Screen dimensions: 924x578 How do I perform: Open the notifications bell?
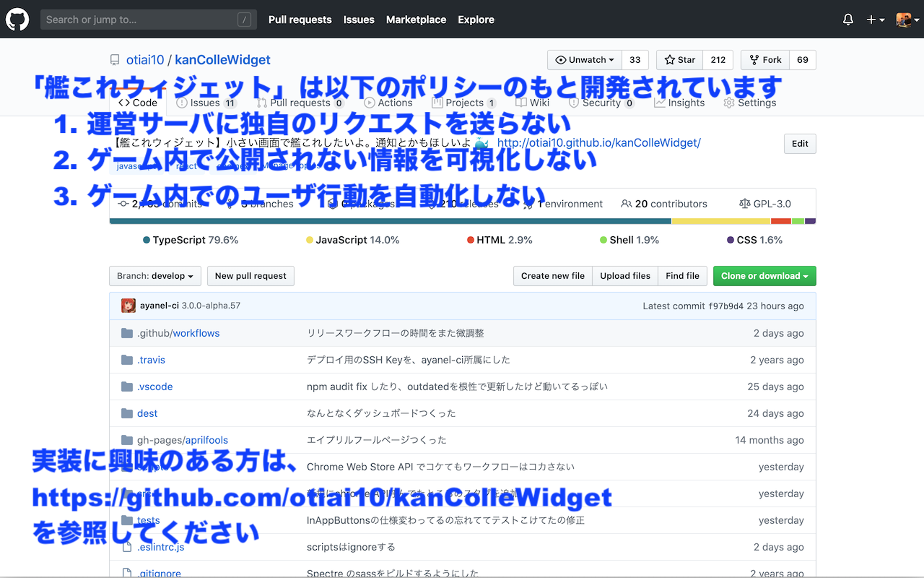tap(848, 20)
